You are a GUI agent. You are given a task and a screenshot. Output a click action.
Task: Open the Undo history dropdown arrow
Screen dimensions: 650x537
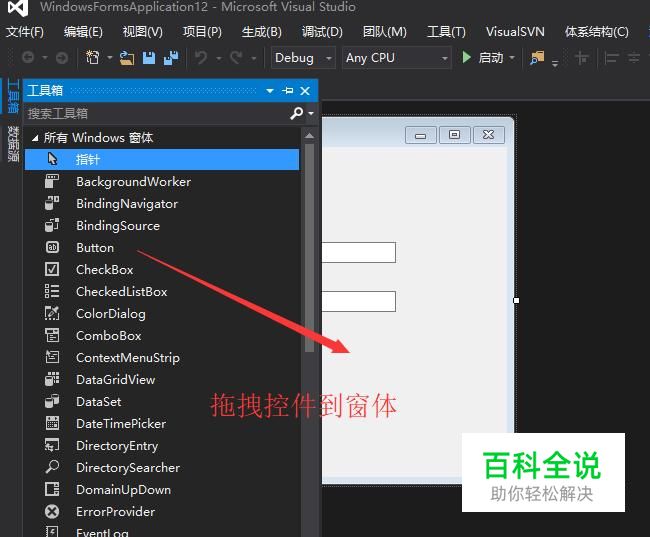pyautogui.click(x=219, y=58)
